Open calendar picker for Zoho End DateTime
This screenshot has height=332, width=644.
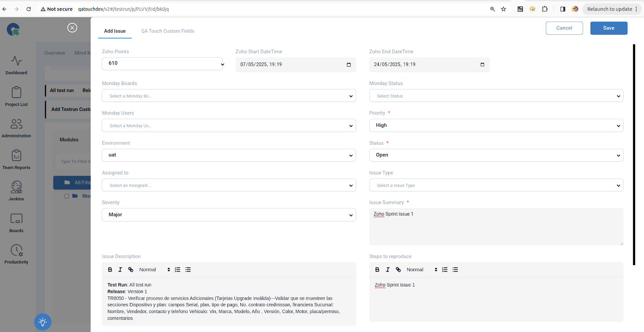click(482, 64)
